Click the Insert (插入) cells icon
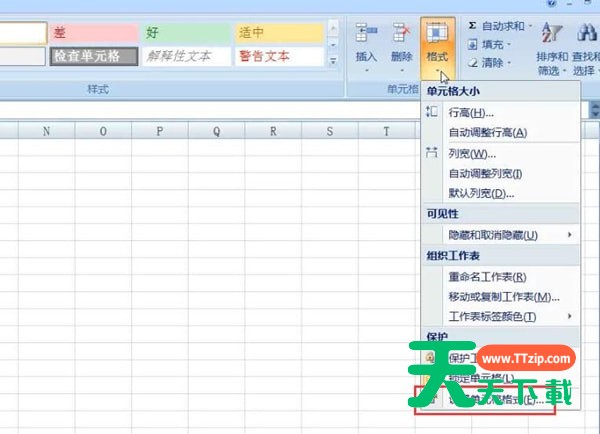Viewport: 600px width, 434px height. (x=366, y=33)
